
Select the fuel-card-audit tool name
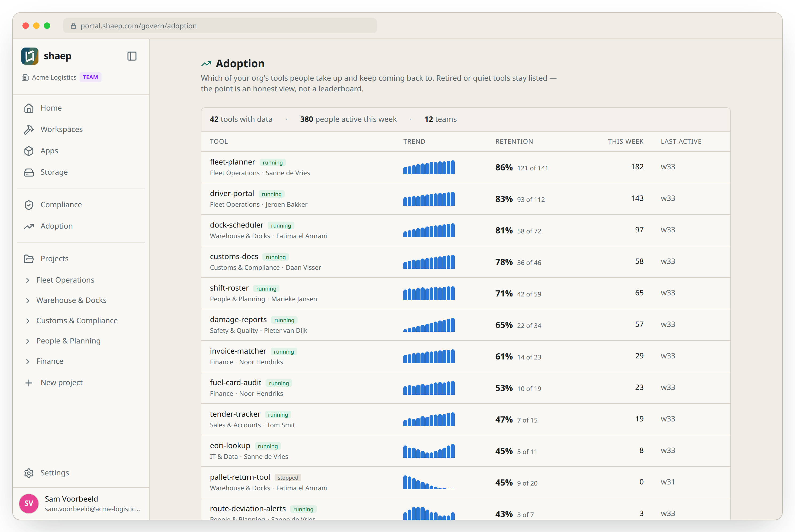click(235, 383)
